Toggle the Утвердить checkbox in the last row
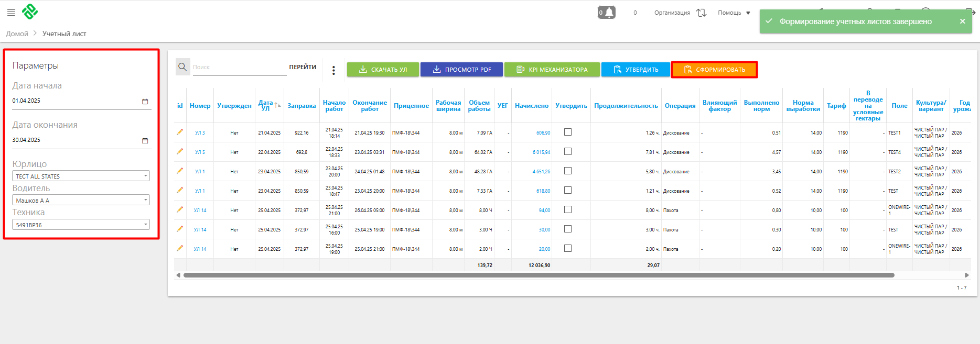The width and height of the screenshot is (980, 344). coord(568,248)
